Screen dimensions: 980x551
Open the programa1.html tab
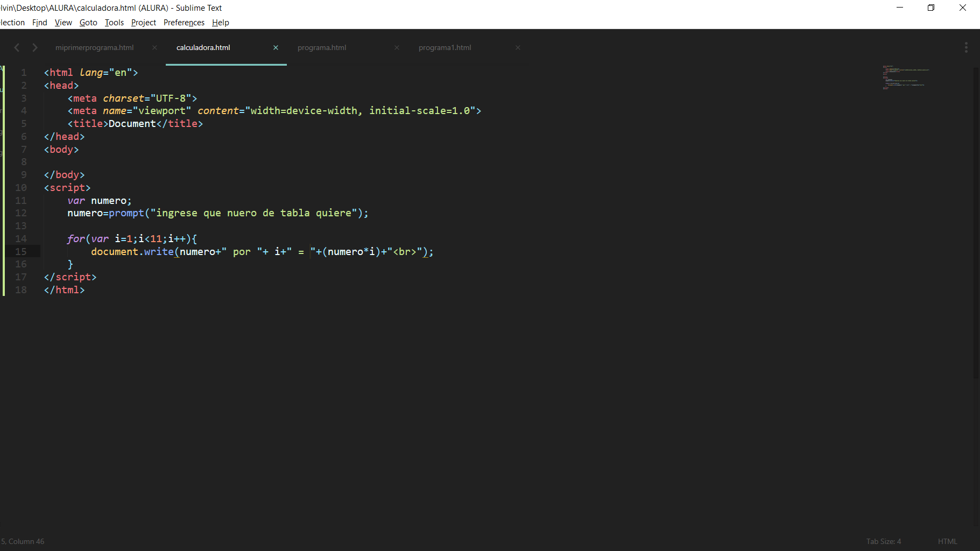tap(445, 47)
